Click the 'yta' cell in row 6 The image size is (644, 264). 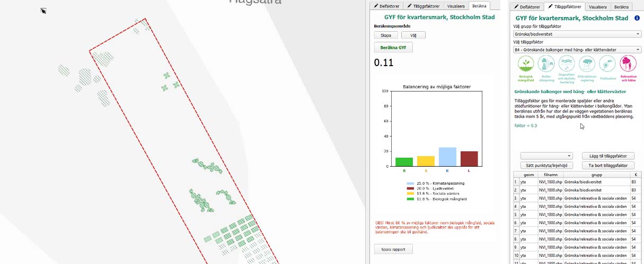(x=529, y=223)
